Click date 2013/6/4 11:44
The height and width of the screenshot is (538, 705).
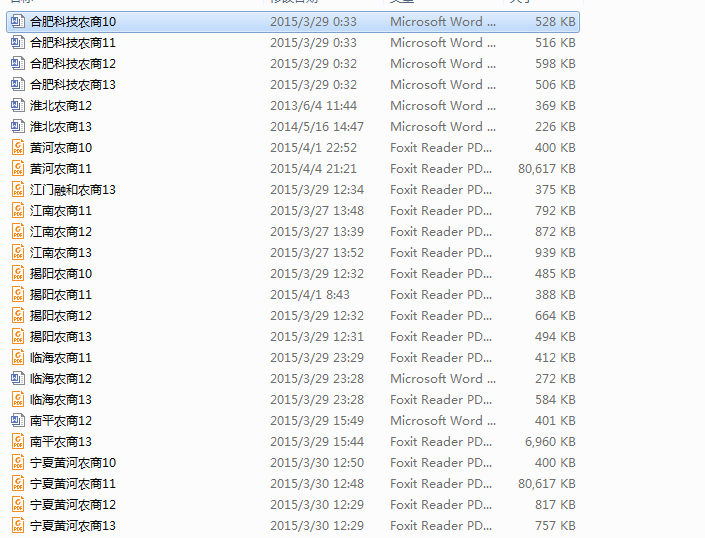pyautogui.click(x=313, y=106)
